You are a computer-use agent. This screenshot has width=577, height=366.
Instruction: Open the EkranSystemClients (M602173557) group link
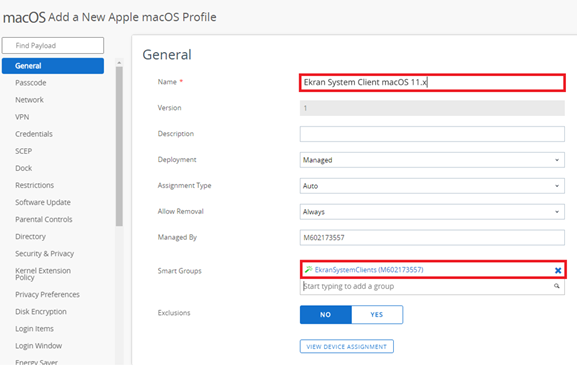point(369,270)
